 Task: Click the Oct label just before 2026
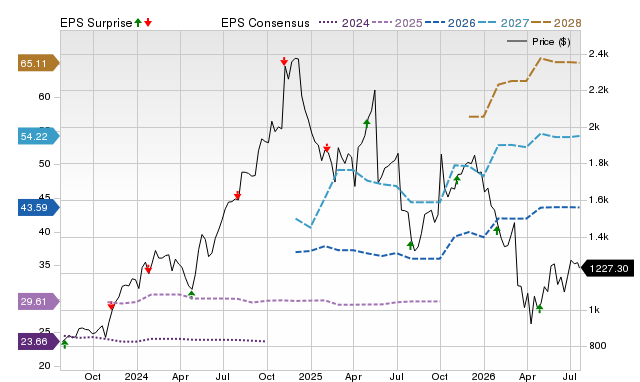440,376
